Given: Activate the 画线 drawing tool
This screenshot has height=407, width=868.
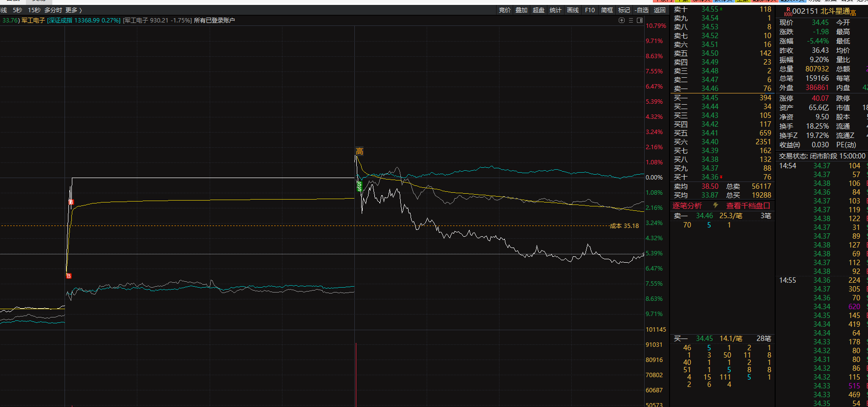Looking at the screenshot, I should tap(573, 10).
